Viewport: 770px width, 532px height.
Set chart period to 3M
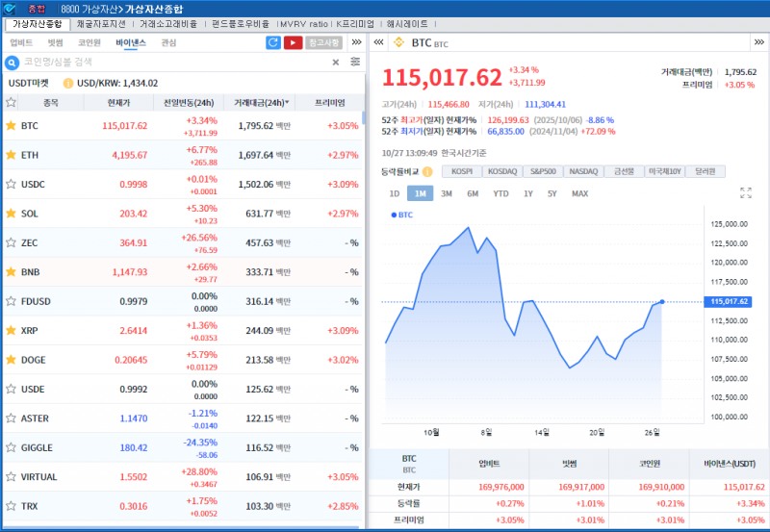[447, 193]
